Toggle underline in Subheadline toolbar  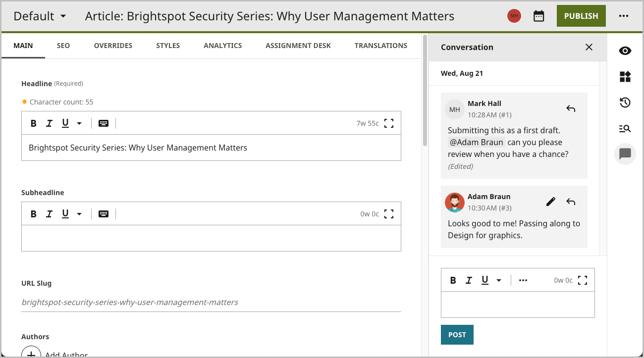(x=65, y=214)
